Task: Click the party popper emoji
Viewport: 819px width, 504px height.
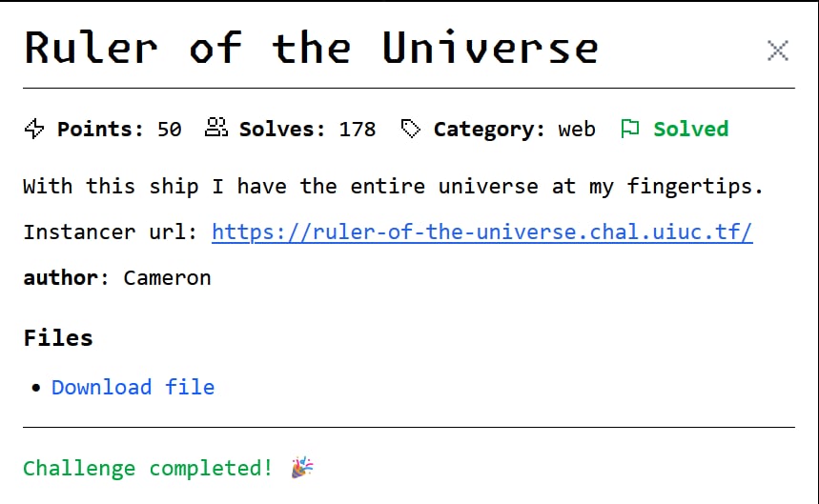Action: (302, 467)
